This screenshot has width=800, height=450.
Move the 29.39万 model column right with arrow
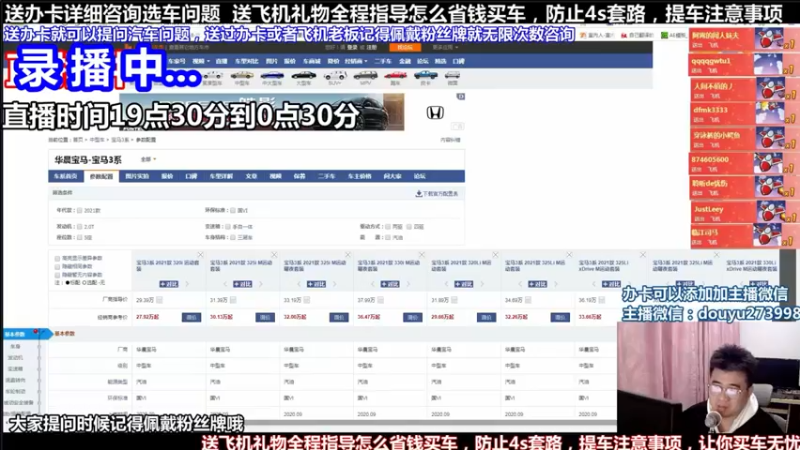tap(187, 284)
